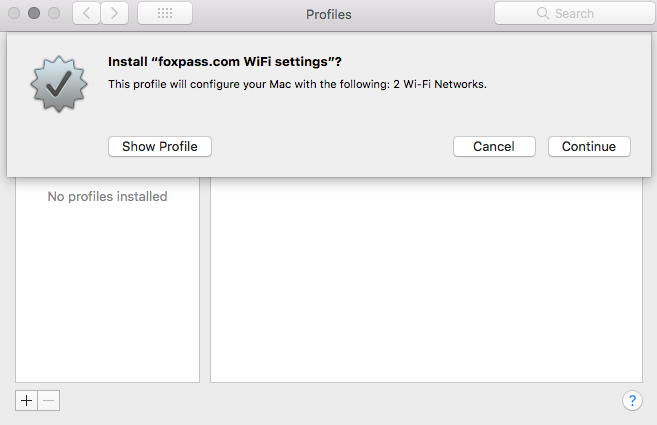This screenshot has width=657, height=425.
Task: Cancel the profile installation
Action: (494, 146)
